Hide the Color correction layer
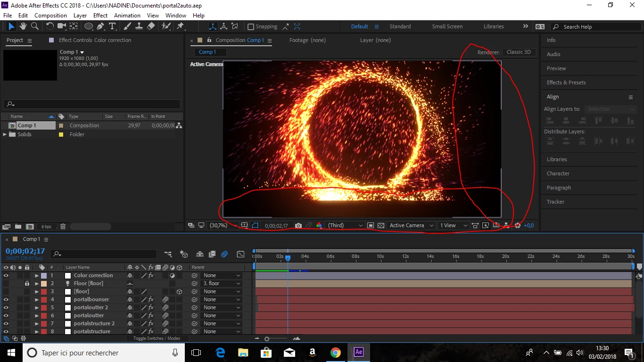644x362 pixels. click(x=6, y=275)
